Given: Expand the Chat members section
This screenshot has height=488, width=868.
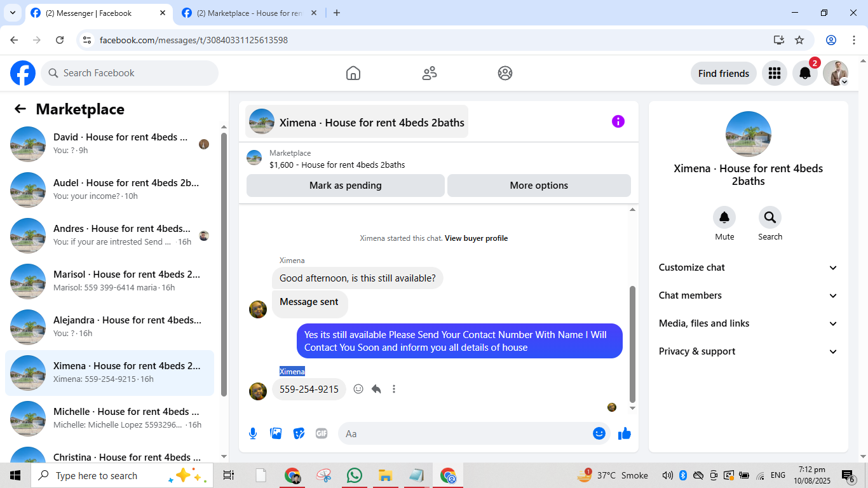Looking at the screenshot, I should coord(749,295).
